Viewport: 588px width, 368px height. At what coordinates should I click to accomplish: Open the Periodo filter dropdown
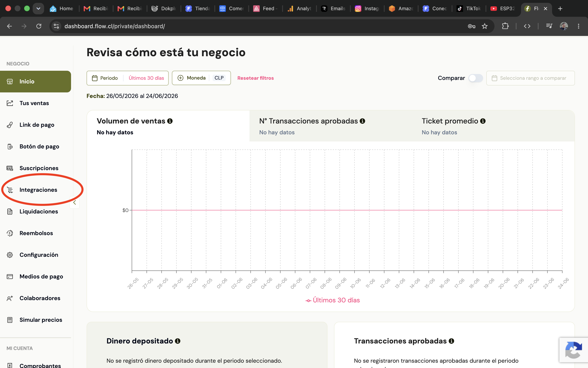tap(128, 78)
